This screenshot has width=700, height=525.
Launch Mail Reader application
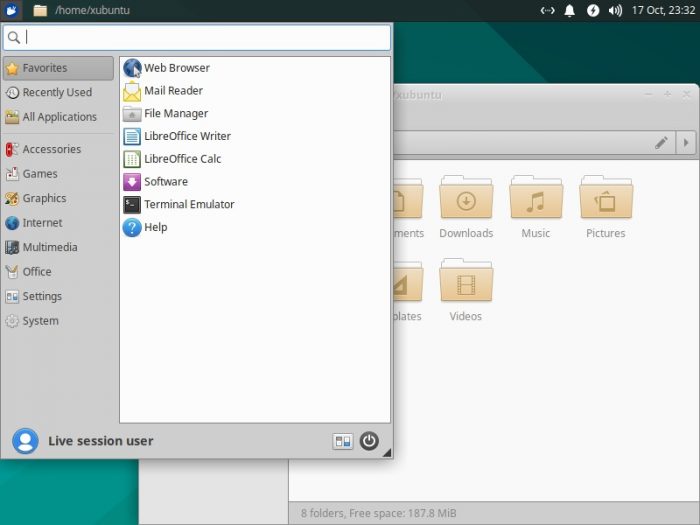(173, 91)
